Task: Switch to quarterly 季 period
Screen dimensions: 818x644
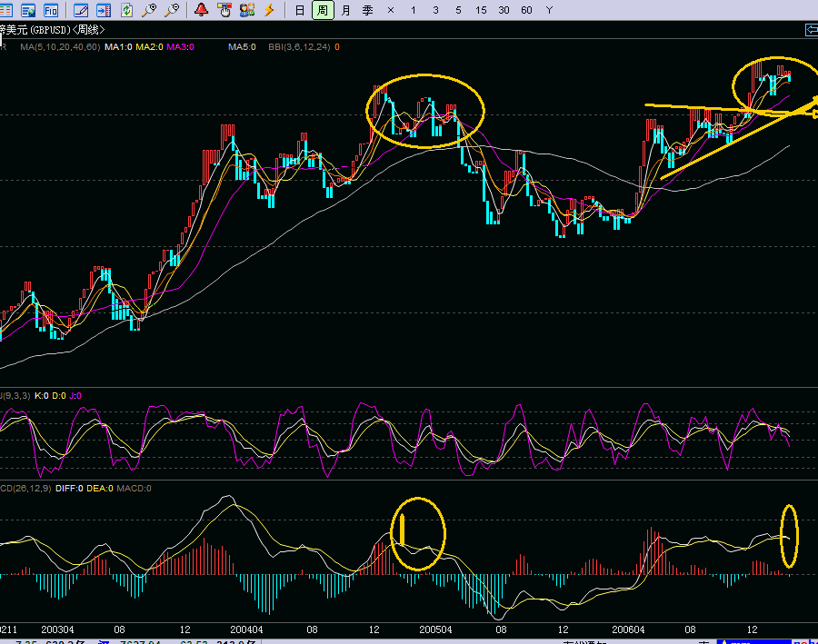Action: tap(368, 10)
